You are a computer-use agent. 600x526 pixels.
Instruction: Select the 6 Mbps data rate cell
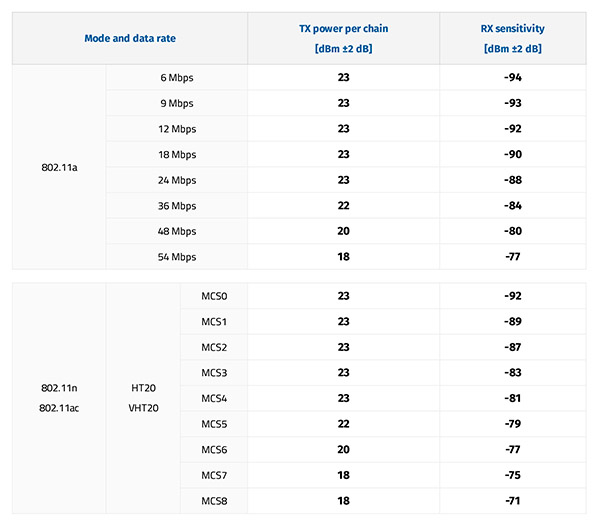tap(177, 77)
